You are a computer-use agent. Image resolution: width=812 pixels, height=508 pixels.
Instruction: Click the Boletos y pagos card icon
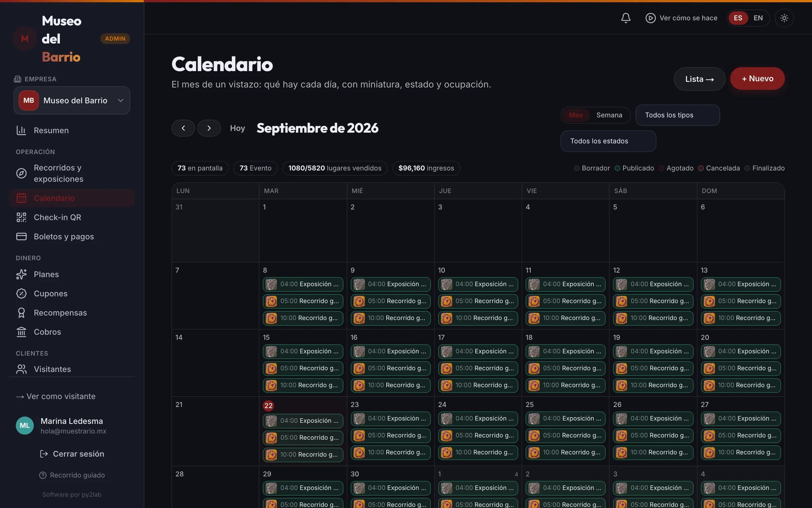pyautogui.click(x=21, y=236)
